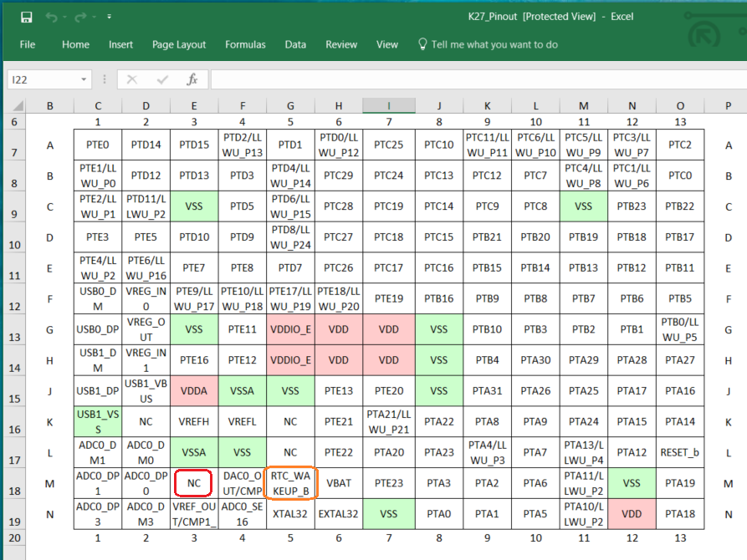Select the PTC25 cell
The image size is (747, 560).
pyautogui.click(x=389, y=145)
